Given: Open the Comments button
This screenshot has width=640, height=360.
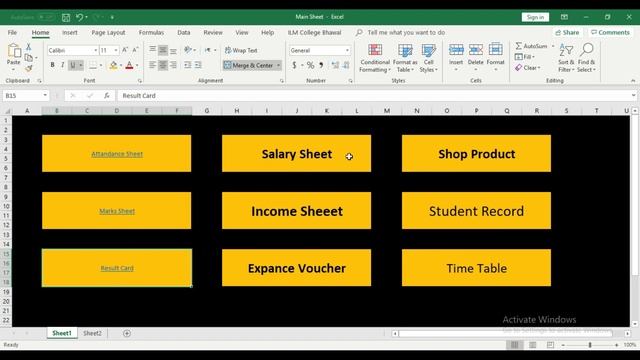Looking at the screenshot, I should click(610, 32).
